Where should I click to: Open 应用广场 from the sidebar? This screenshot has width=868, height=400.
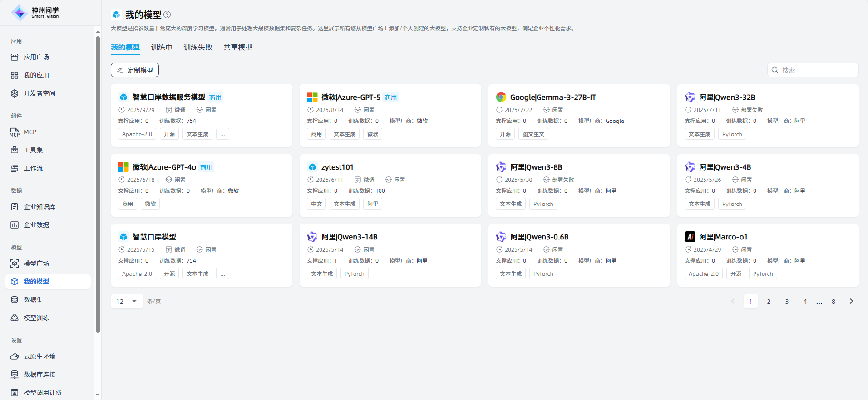tap(36, 57)
